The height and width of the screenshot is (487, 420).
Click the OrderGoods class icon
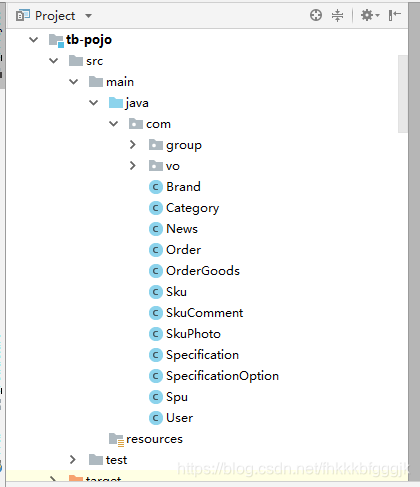(156, 271)
